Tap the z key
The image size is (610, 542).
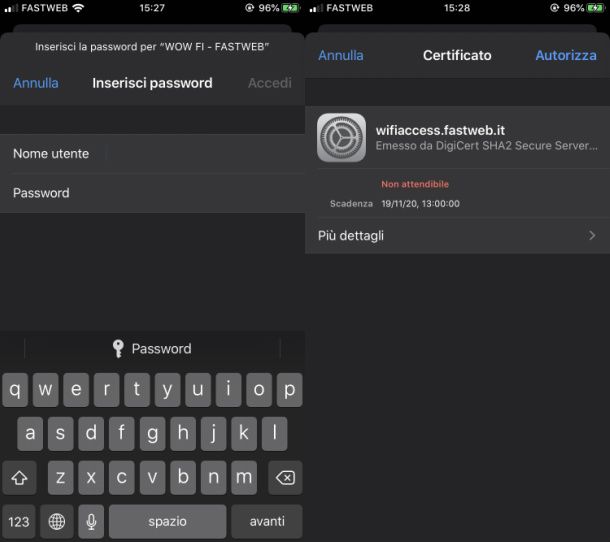pos(60,478)
